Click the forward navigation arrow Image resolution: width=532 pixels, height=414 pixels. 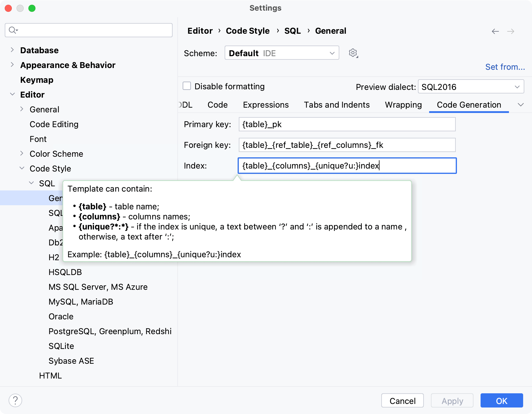pyautogui.click(x=511, y=31)
